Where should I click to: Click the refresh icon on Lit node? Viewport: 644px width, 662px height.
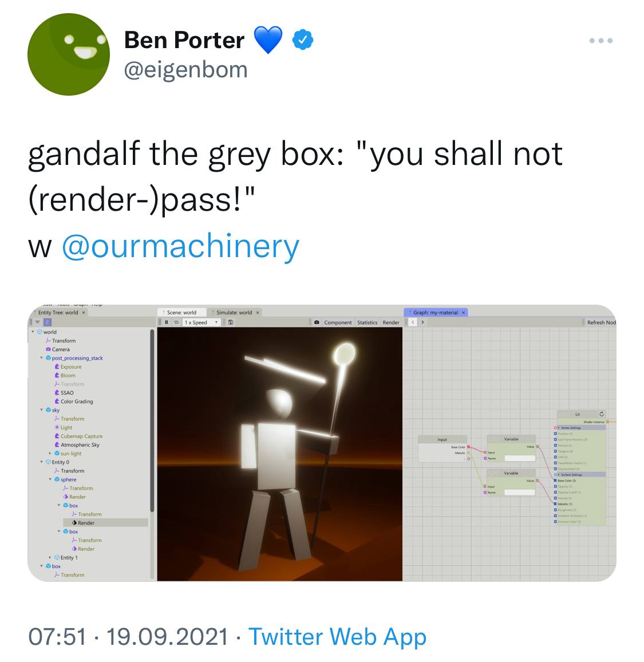(602, 414)
